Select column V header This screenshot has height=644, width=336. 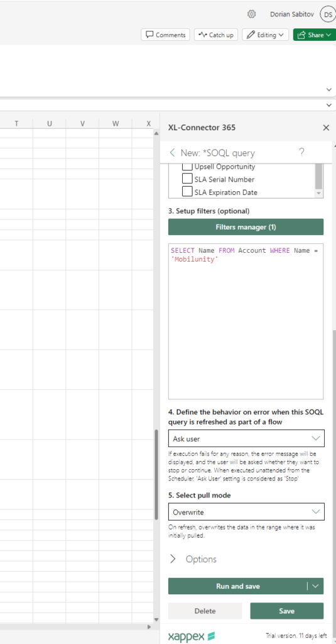coord(82,123)
